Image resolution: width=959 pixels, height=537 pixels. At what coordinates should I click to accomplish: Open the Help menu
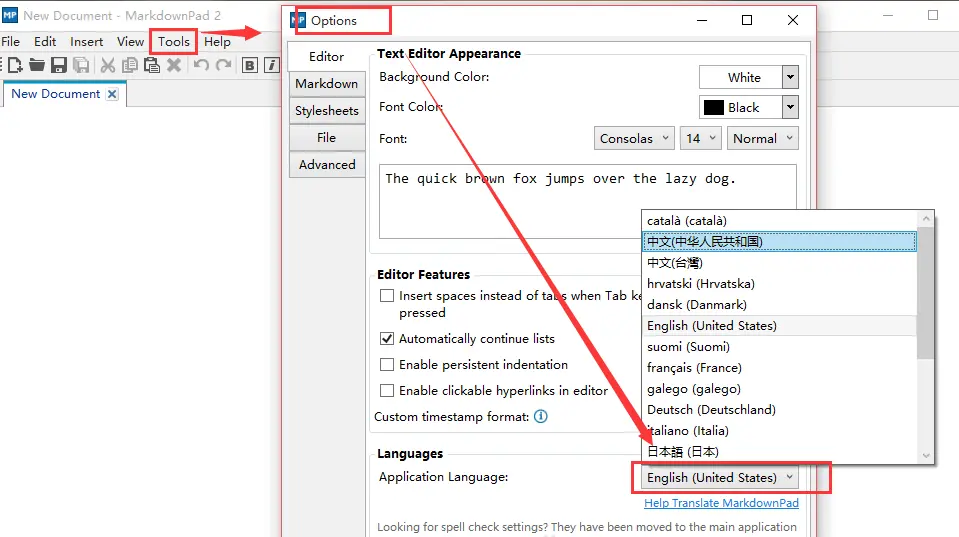217,42
